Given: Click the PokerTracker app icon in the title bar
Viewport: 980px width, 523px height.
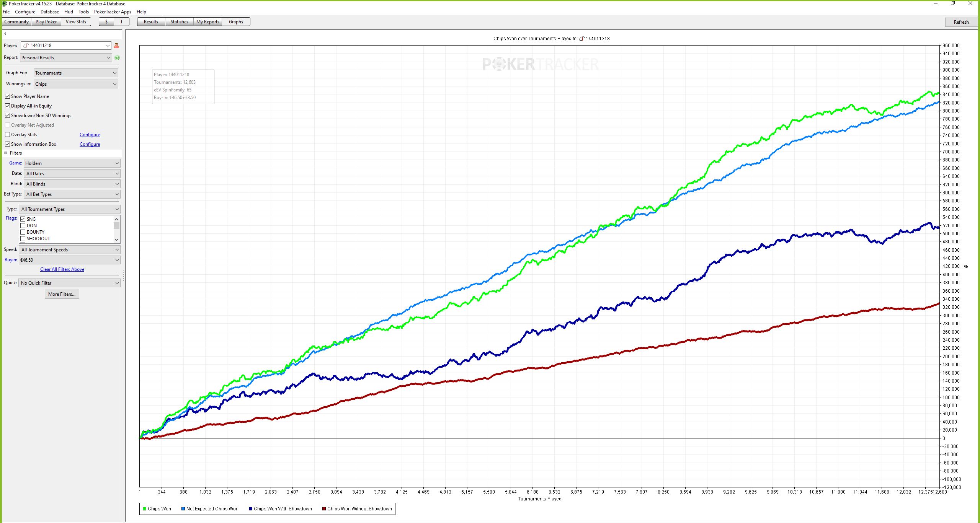Looking at the screenshot, I should pyautogui.click(x=4, y=4).
